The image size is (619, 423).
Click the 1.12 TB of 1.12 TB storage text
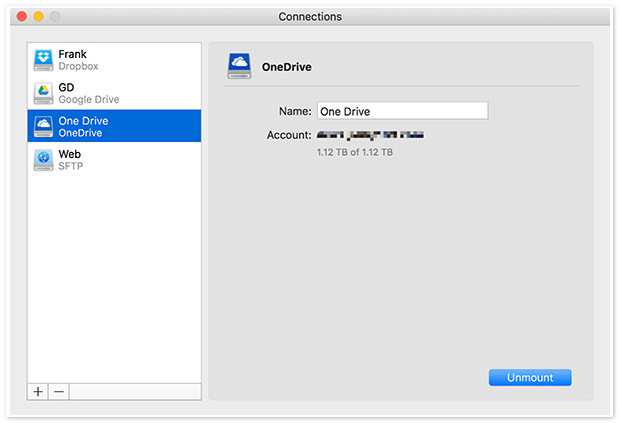(355, 152)
